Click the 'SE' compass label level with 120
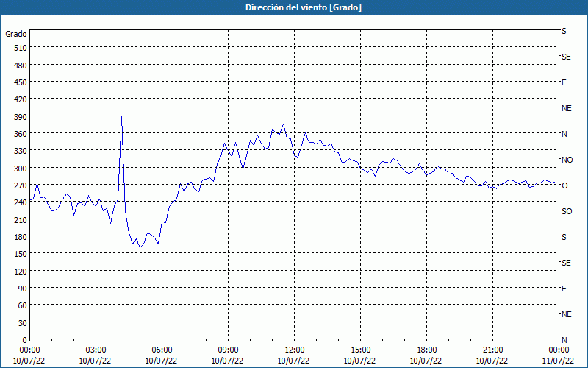This screenshot has height=368, width=588. click(566, 263)
